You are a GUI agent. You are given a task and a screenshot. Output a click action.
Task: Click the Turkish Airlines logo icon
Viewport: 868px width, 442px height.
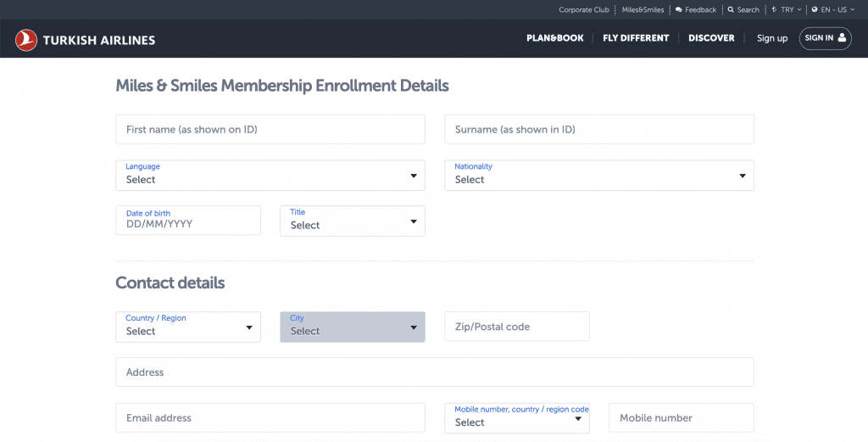click(26, 40)
